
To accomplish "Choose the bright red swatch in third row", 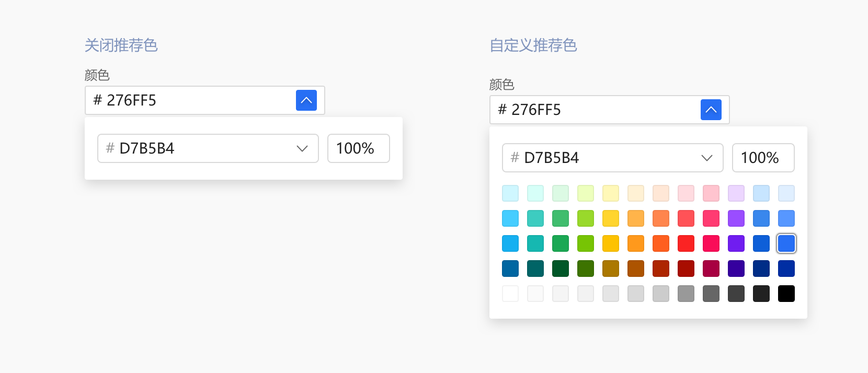I will (686, 243).
